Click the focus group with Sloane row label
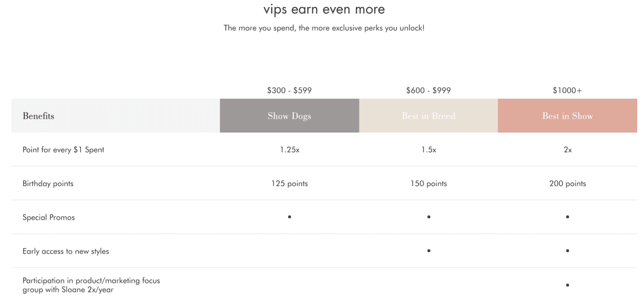Image resolution: width=644 pixels, height=304 pixels. click(x=91, y=285)
